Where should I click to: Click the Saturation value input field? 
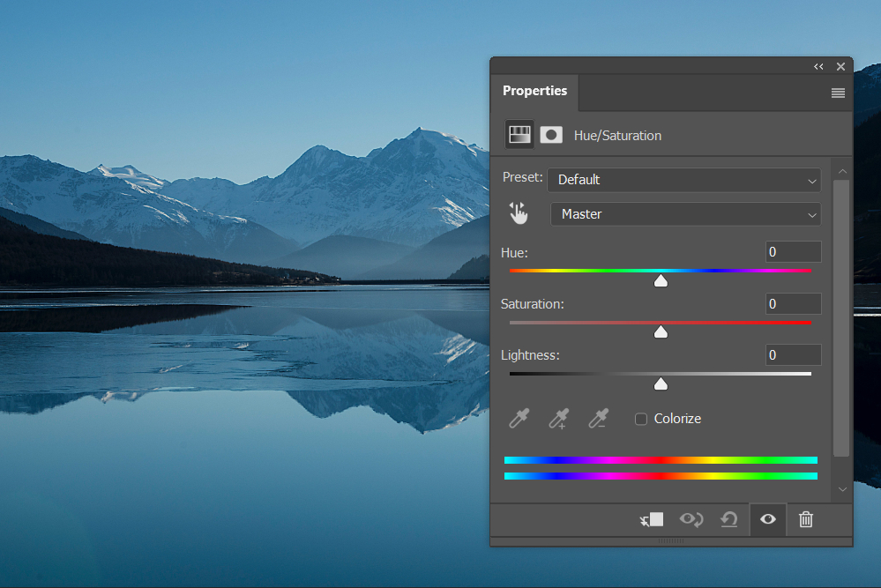tap(793, 304)
